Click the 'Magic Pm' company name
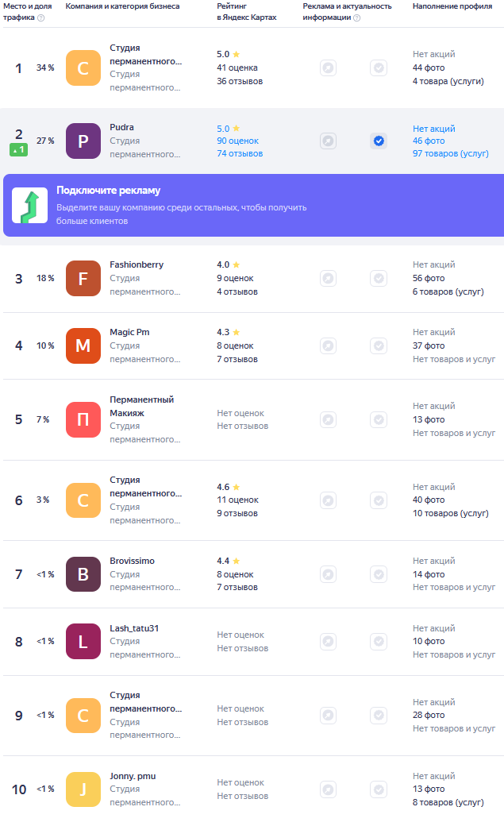The image size is (504, 826). click(129, 332)
